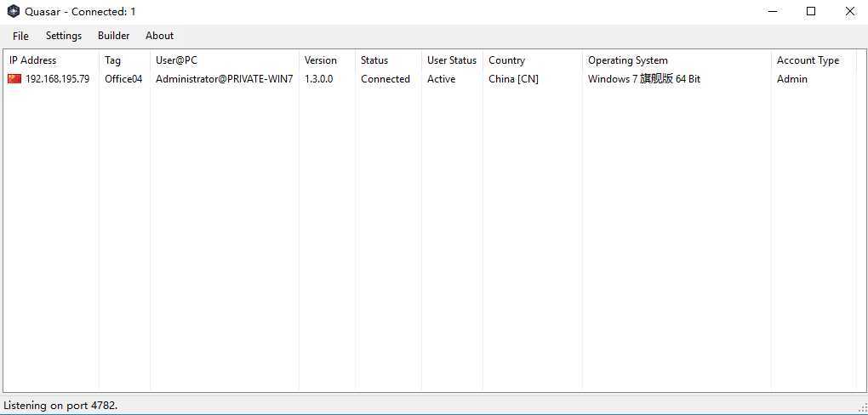Open the File menu
Viewport: 868px width, 415px height.
(20, 36)
